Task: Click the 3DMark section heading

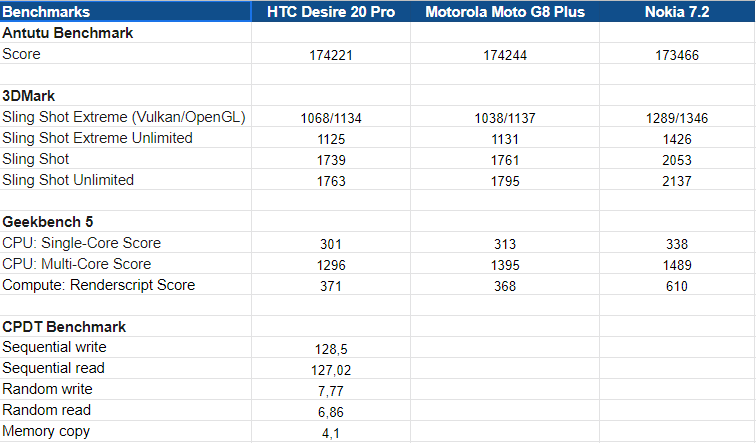Action: point(28,96)
